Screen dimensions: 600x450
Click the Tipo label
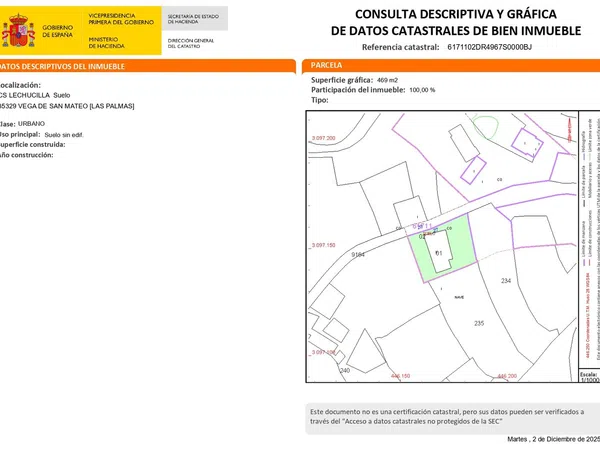point(320,100)
